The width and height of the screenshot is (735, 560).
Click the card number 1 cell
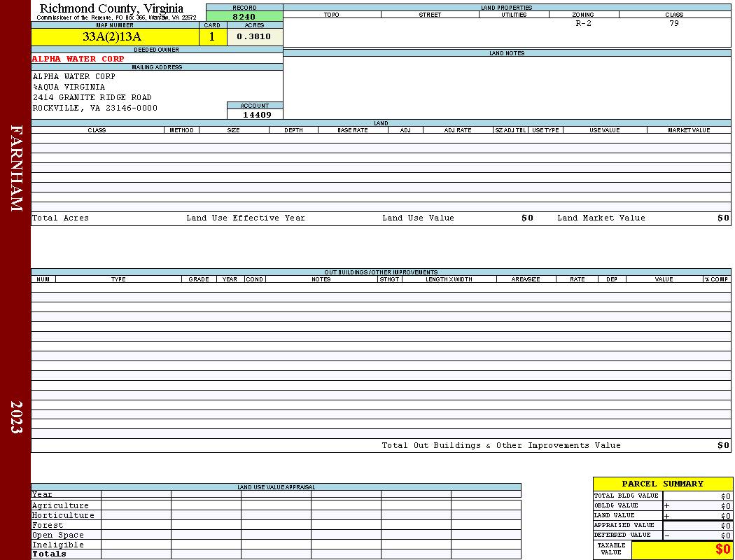pyautogui.click(x=213, y=36)
